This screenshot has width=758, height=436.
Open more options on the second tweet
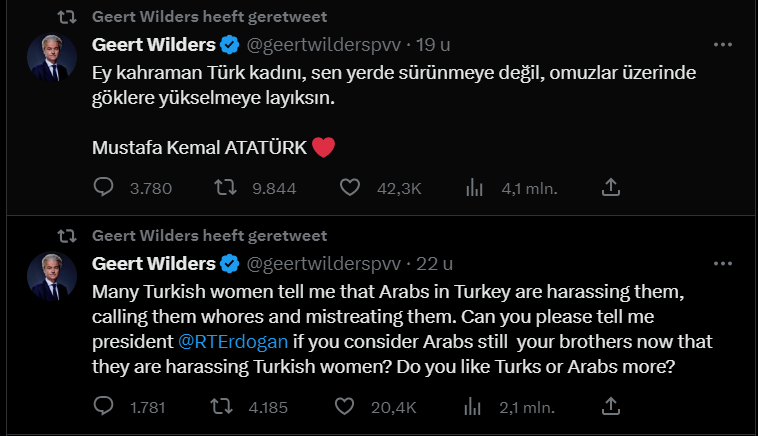(x=723, y=264)
